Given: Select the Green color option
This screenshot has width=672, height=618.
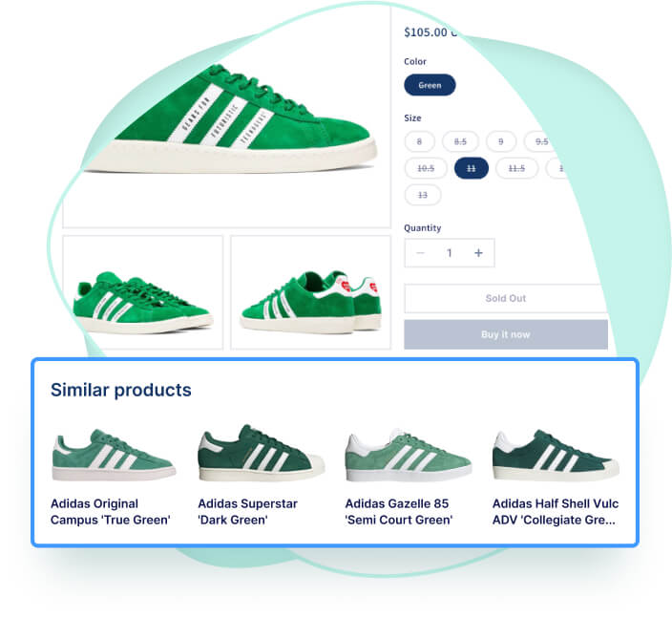Looking at the screenshot, I should pos(430,85).
